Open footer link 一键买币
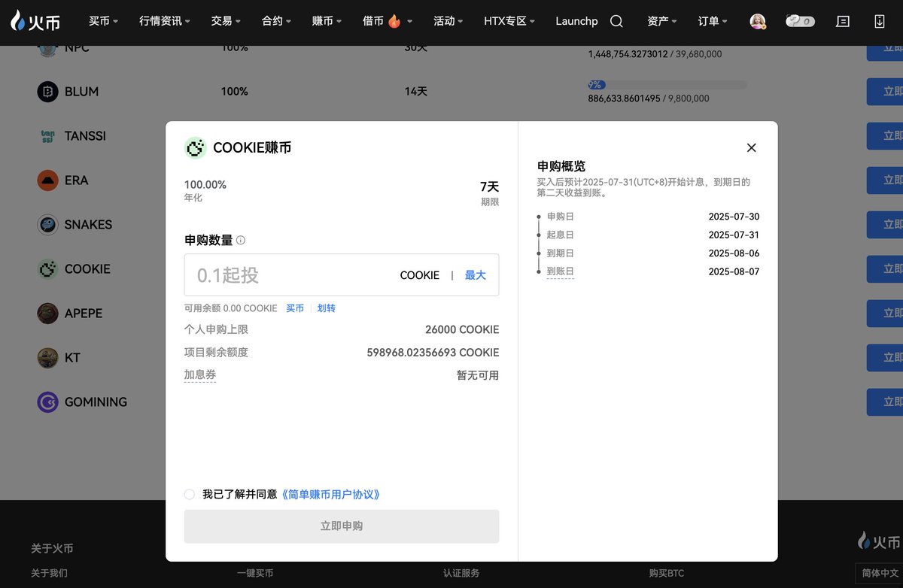The width and height of the screenshot is (903, 588). pyautogui.click(x=255, y=573)
